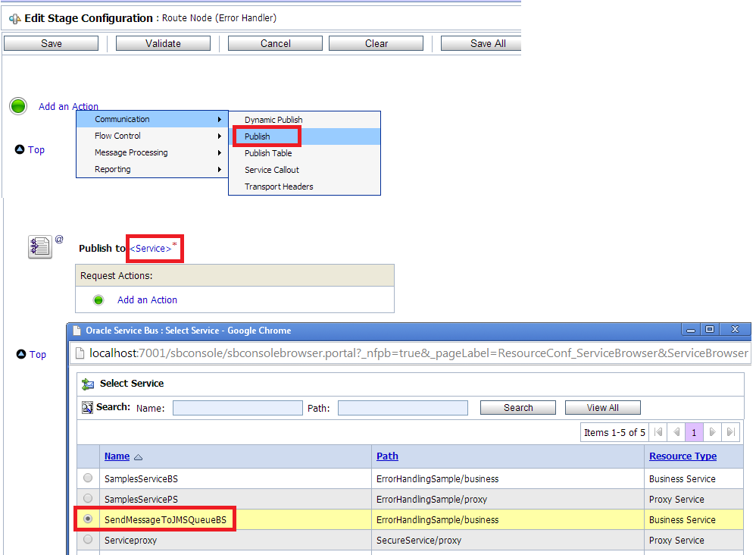Click the Serviceproxy name text
The height and width of the screenshot is (555, 756).
(130, 540)
